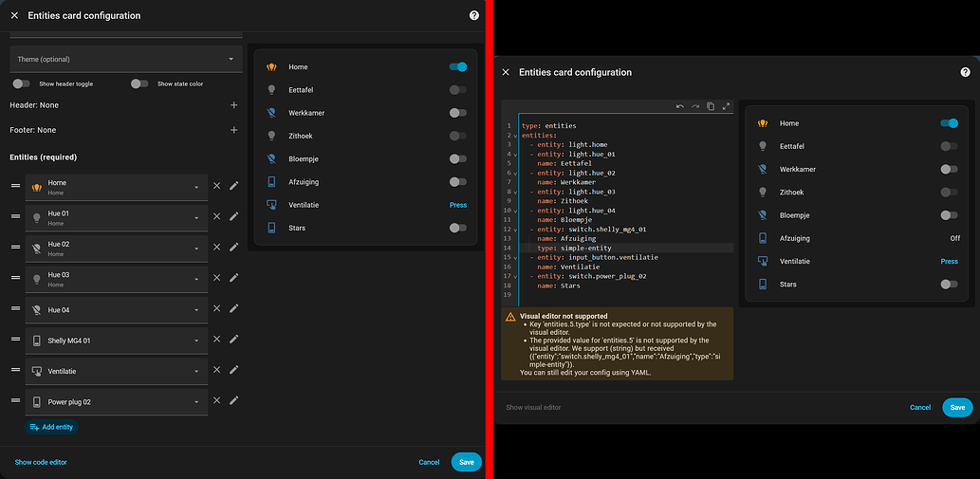
Task: Click Press for Ventilatie in right preview
Action: [950, 261]
